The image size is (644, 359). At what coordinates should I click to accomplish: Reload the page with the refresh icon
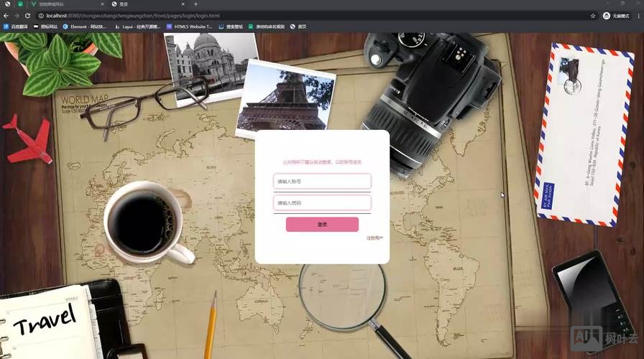27,15
